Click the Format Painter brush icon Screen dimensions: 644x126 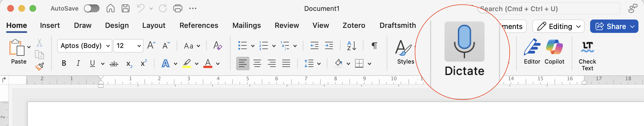click(x=39, y=66)
